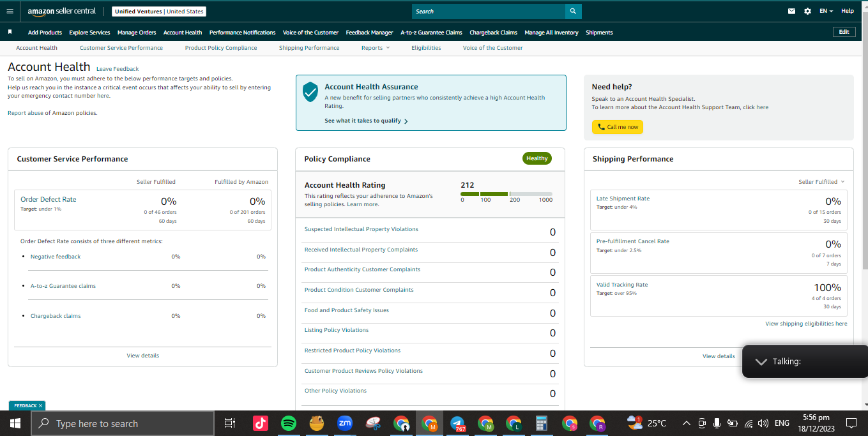Screen dimensions: 868x436
Task: Click View shipping eligibilities here link
Action: coord(806,324)
